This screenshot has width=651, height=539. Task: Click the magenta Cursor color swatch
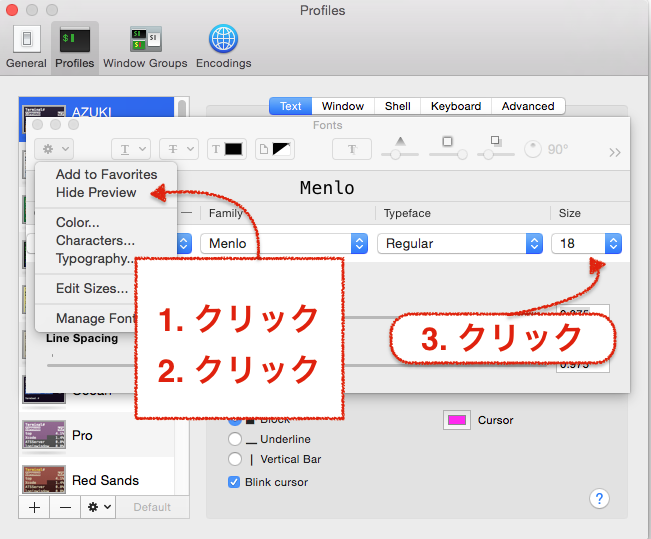click(x=457, y=420)
